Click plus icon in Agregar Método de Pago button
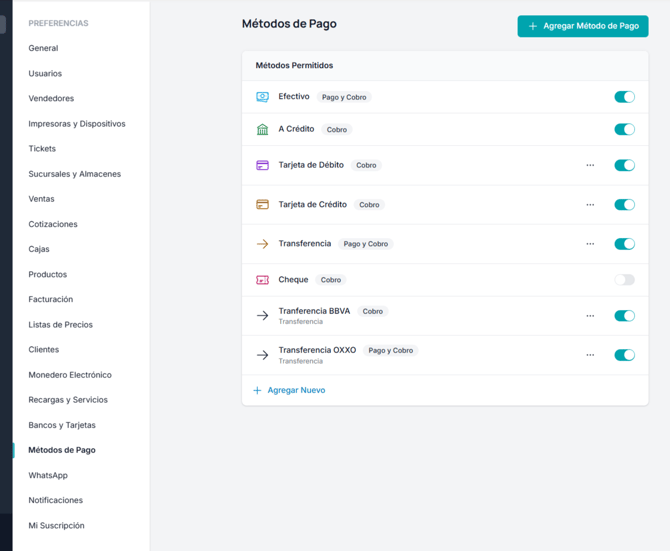Viewport: 670px width, 551px height. (x=533, y=26)
